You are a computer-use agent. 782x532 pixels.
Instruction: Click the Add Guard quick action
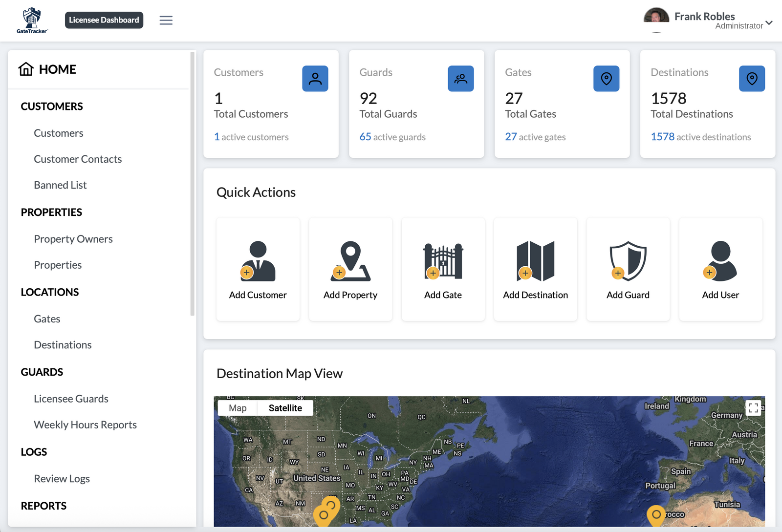pos(628,269)
